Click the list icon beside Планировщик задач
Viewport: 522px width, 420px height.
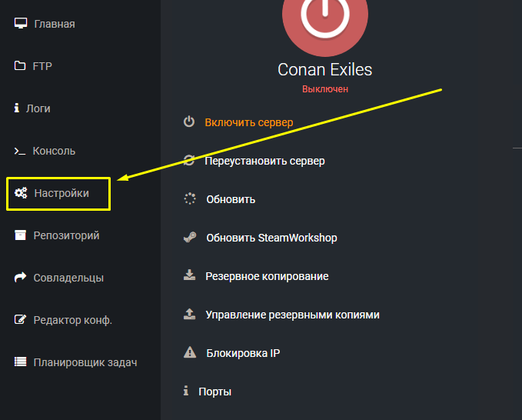point(21,362)
